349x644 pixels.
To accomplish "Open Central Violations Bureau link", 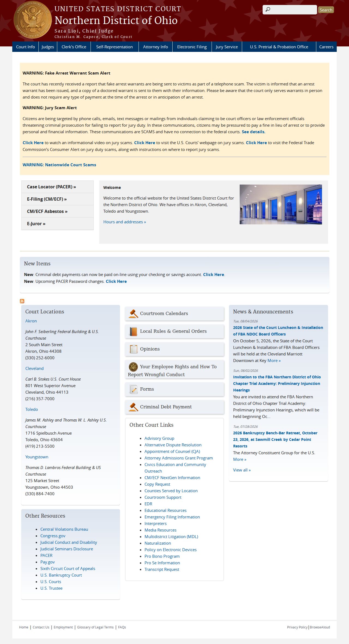I will coord(64,529).
